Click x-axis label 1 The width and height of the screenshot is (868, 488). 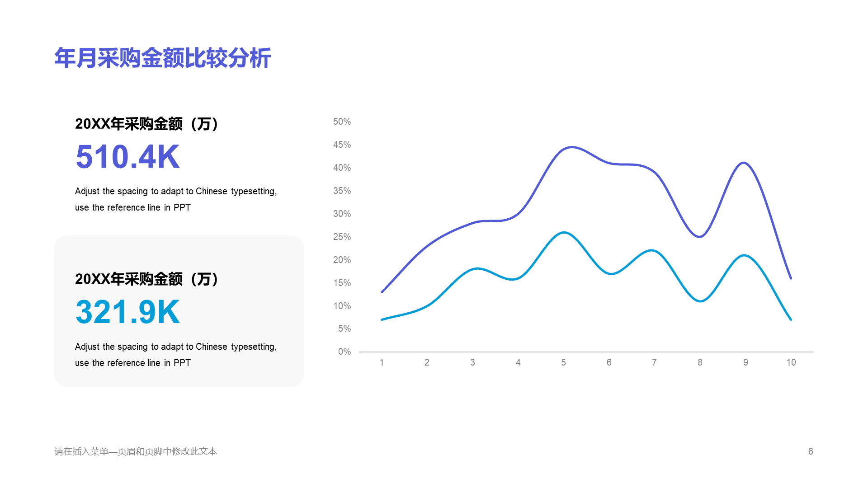point(382,362)
